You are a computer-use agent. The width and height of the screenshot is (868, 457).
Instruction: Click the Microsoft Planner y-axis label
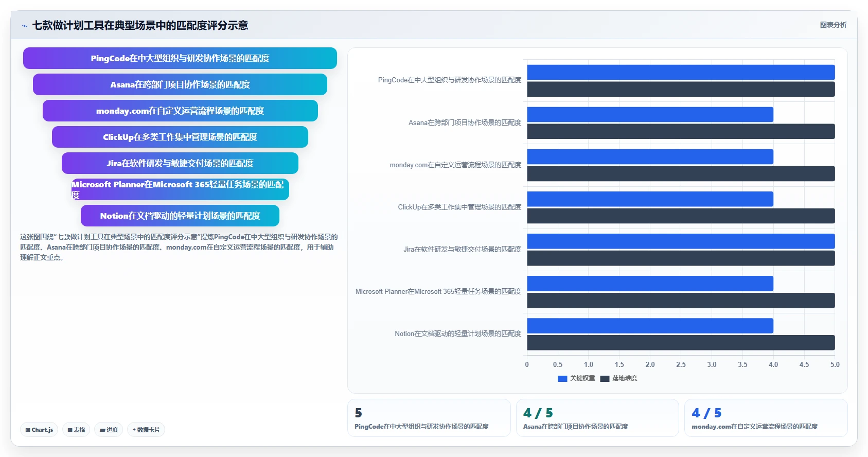(x=438, y=291)
